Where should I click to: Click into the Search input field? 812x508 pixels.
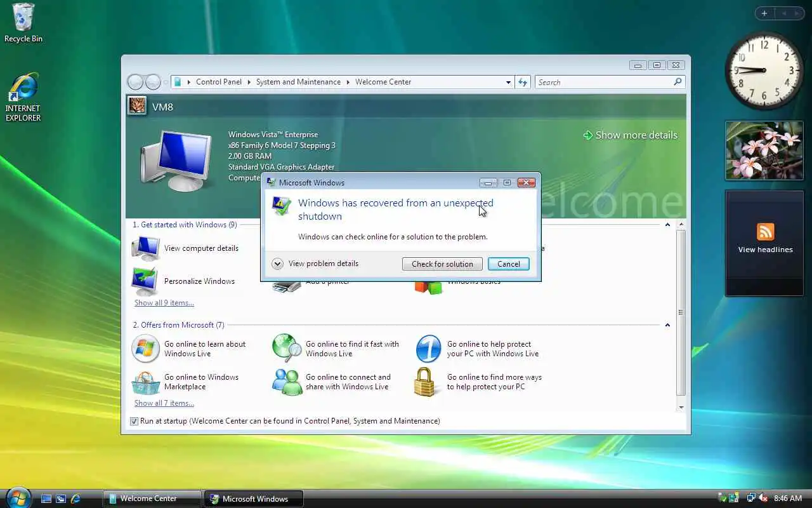[603, 82]
